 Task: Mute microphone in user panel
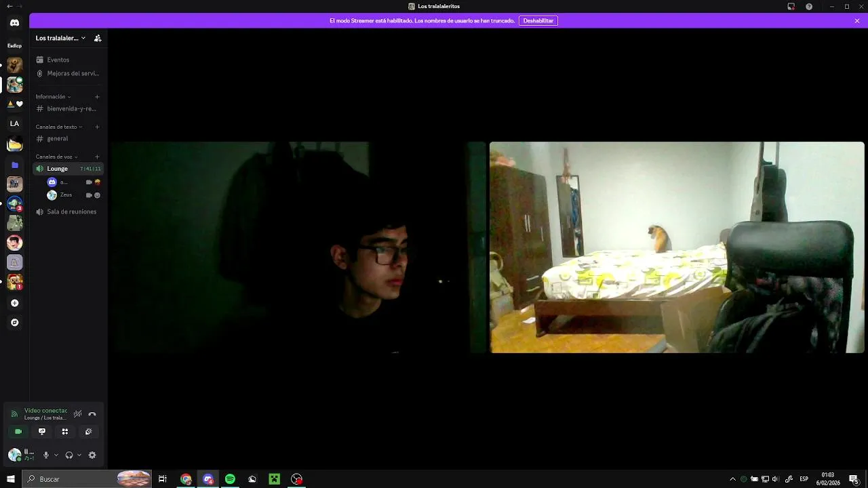point(46,455)
